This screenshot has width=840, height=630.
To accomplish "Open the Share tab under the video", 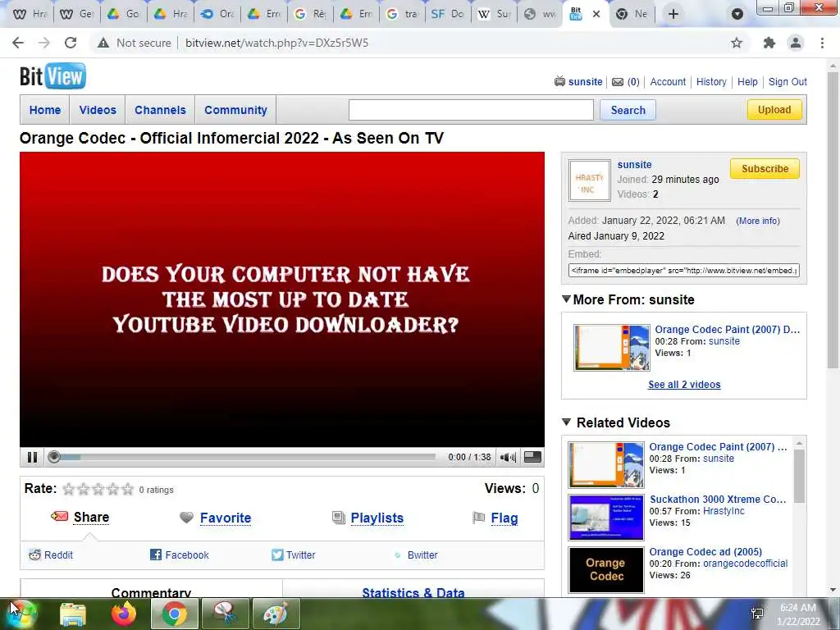I will coord(91,517).
